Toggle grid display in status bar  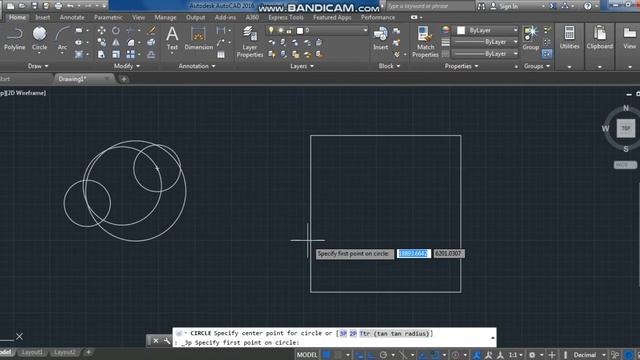click(327, 355)
